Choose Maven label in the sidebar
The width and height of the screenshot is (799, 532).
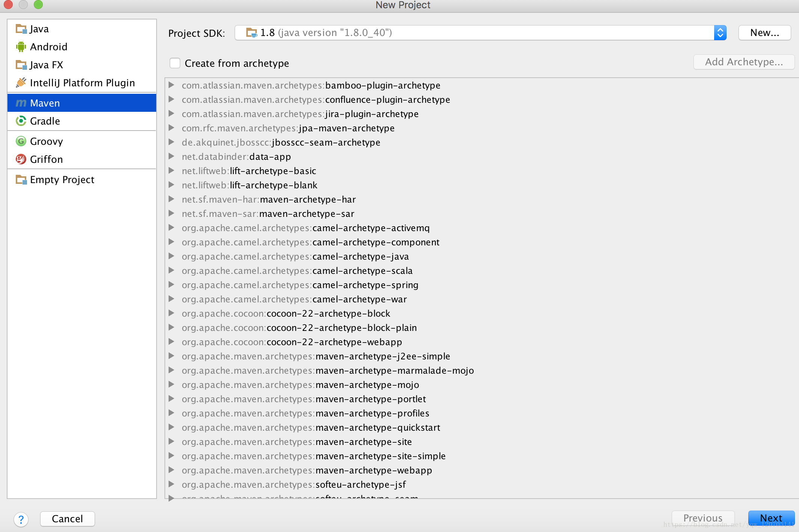click(45, 103)
